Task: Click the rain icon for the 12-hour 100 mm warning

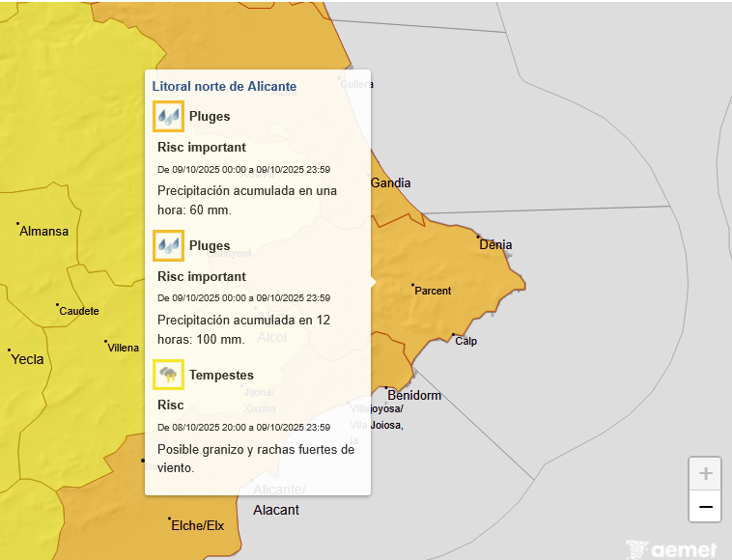Action: coord(168,246)
